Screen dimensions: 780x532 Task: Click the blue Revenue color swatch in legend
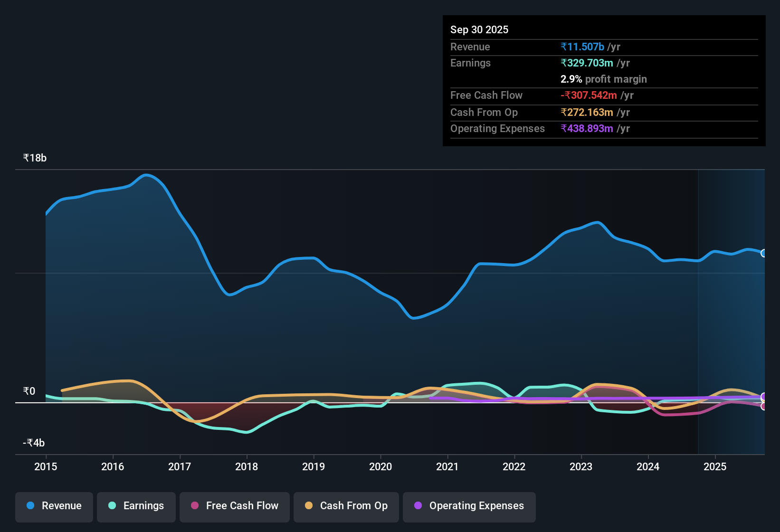[x=30, y=506]
